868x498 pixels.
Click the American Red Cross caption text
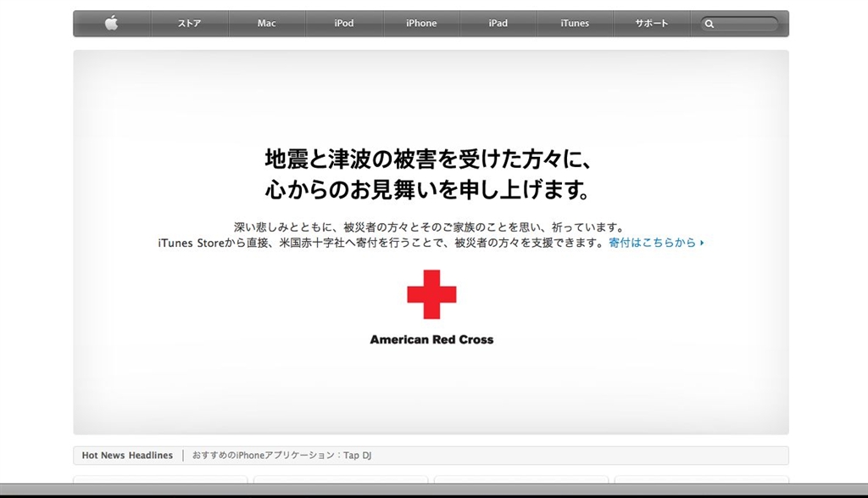431,339
